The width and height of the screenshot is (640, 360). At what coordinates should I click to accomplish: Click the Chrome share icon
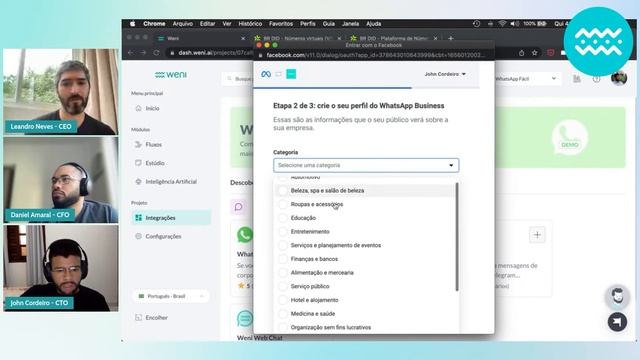click(522, 53)
